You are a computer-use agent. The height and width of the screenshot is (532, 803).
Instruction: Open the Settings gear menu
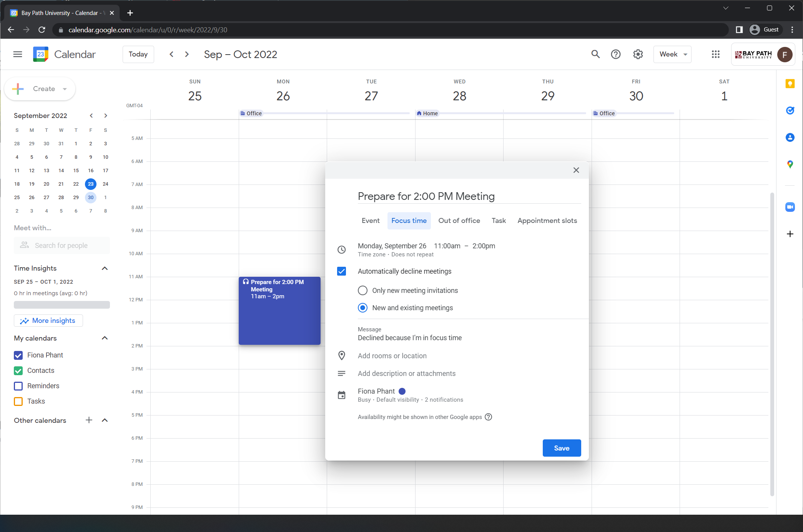pos(638,54)
